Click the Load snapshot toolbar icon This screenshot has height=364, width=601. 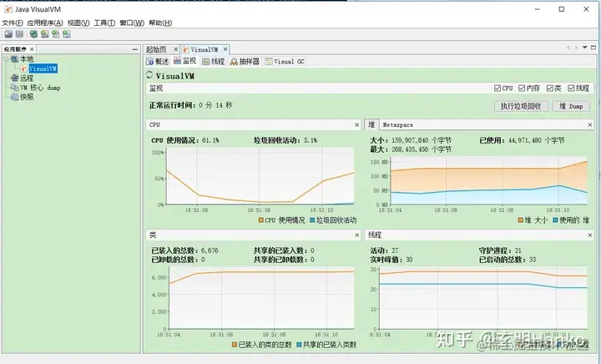coord(8,34)
